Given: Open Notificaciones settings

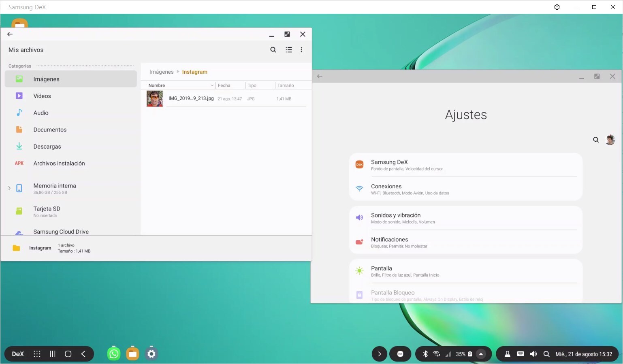Looking at the screenshot, I should pyautogui.click(x=465, y=242).
